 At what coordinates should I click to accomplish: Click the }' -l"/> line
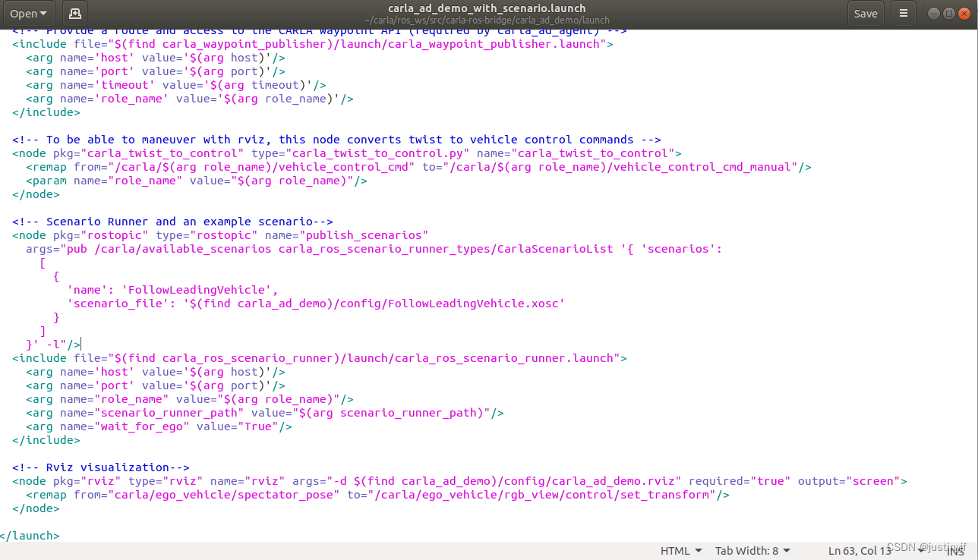coord(53,344)
